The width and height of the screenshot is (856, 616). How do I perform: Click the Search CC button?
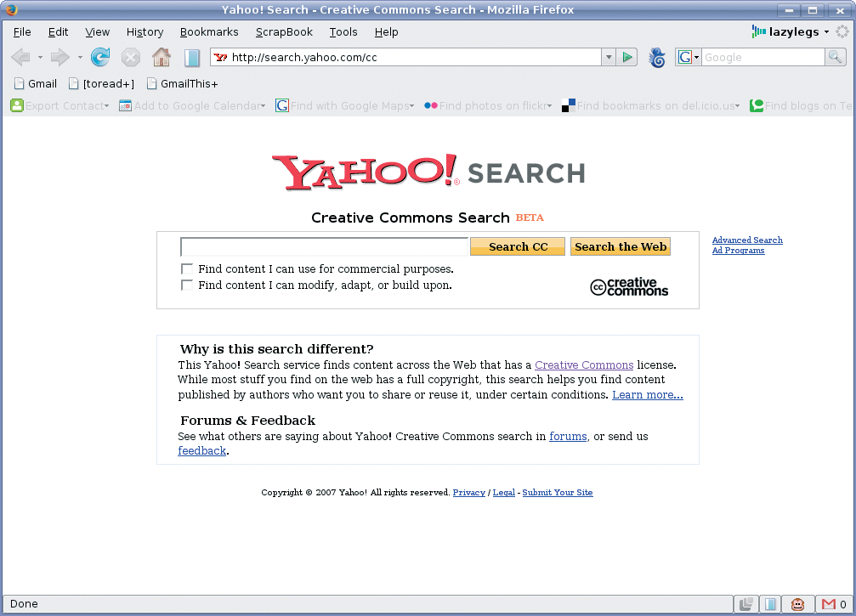coord(518,246)
